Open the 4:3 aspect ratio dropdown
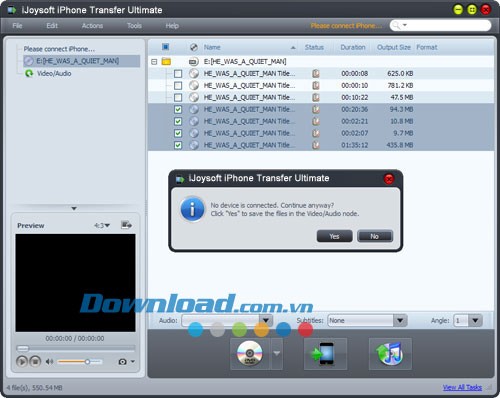Screen dimensions: 500x398 [x=102, y=226]
